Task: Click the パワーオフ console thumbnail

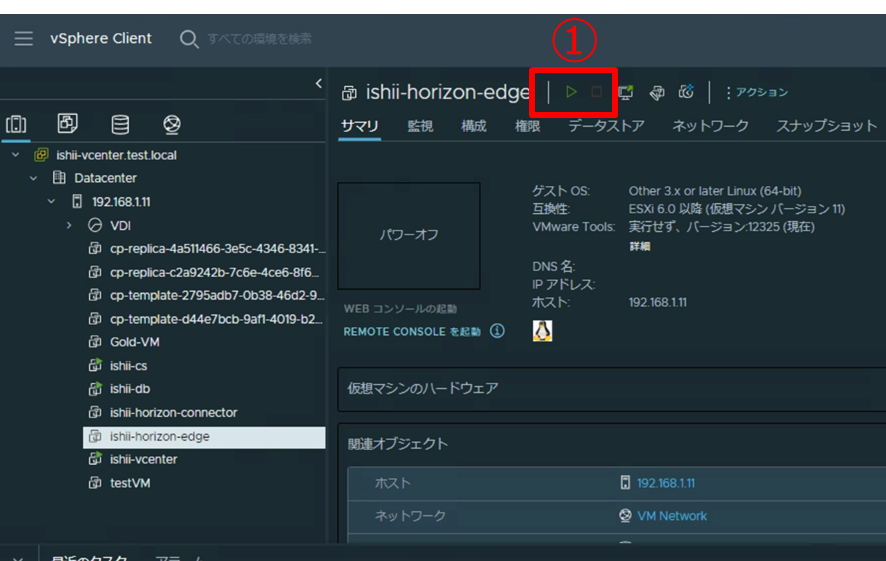Action: pyautogui.click(x=409, y=236)
